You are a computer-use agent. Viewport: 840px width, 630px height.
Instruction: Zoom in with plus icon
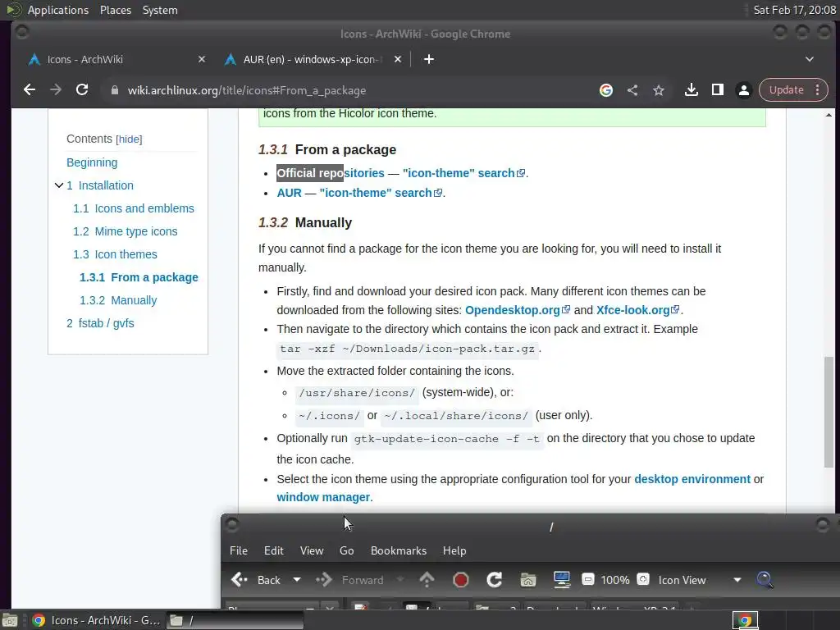coord(643,580)
